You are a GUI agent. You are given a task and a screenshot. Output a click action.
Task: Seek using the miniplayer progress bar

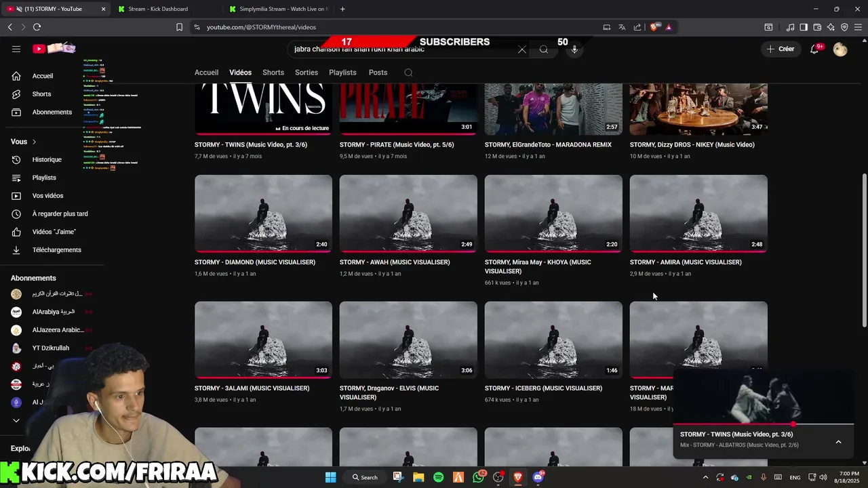[763, 424]
